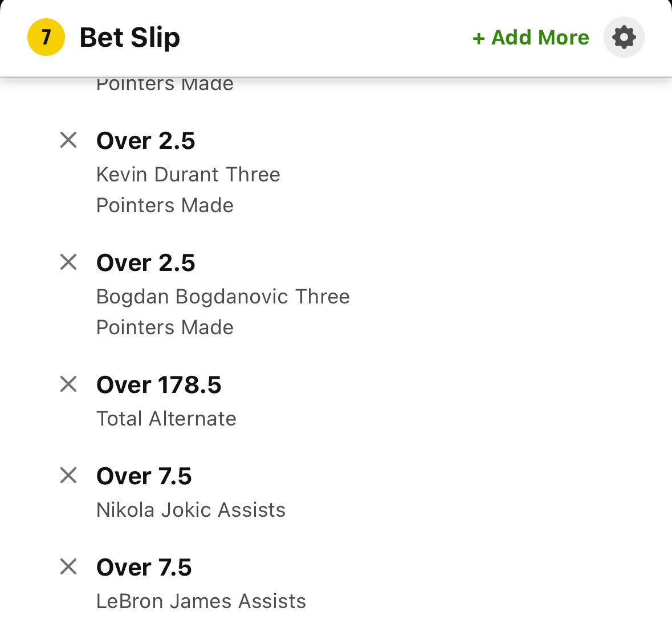
Task: Select Kevin Durant Three Pointers Made text
Action: [x=188, y=189]
